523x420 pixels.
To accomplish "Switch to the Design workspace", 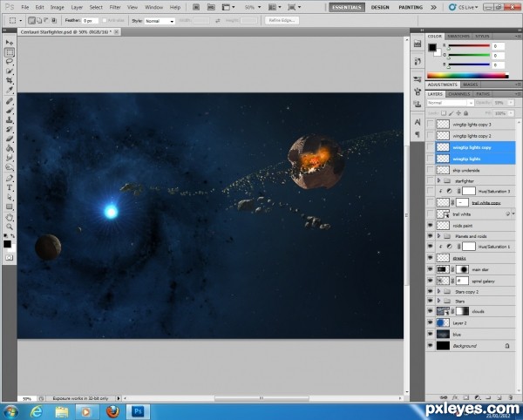I will tap(380, 7).
